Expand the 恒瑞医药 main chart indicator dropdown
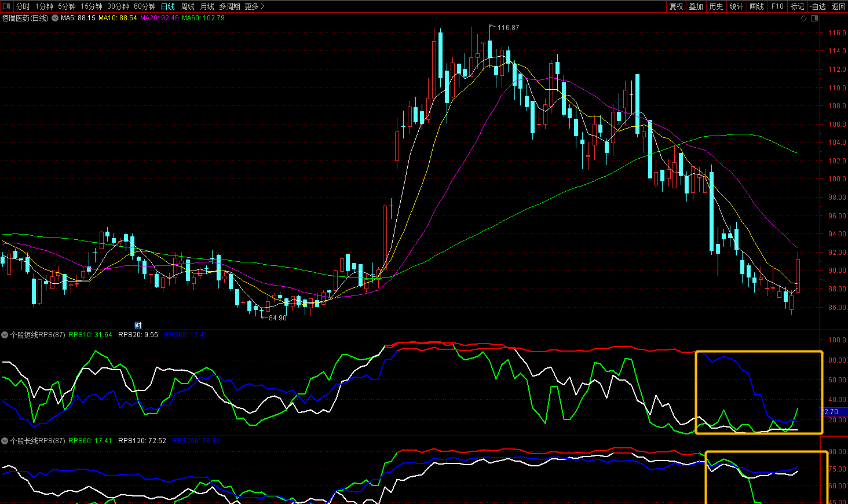The width and height of the screenshot is (848, 504). [55, 18]
